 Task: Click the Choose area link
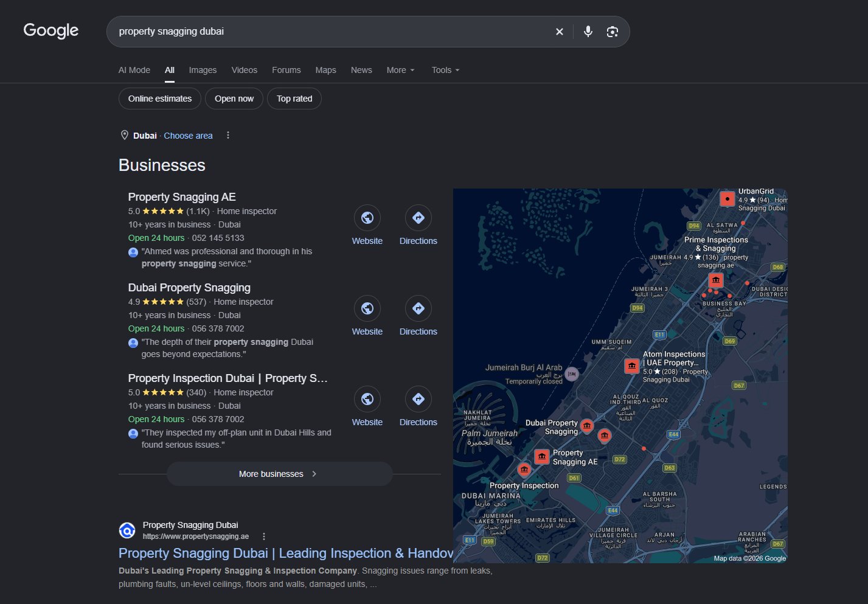188,136
